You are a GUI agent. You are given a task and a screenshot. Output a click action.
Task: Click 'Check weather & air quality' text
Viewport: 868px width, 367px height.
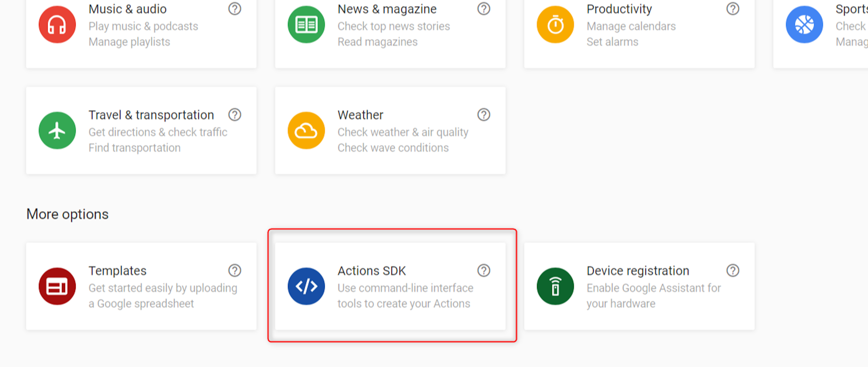(403, 132)
